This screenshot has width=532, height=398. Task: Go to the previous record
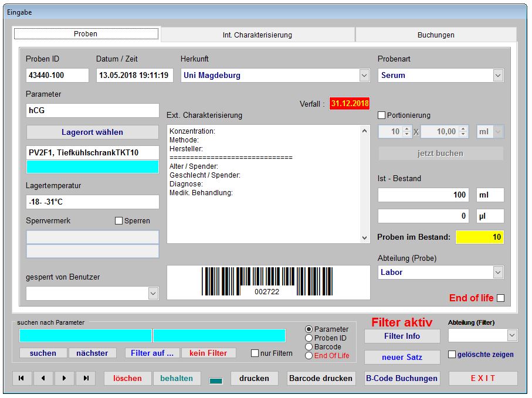(43, 378)
